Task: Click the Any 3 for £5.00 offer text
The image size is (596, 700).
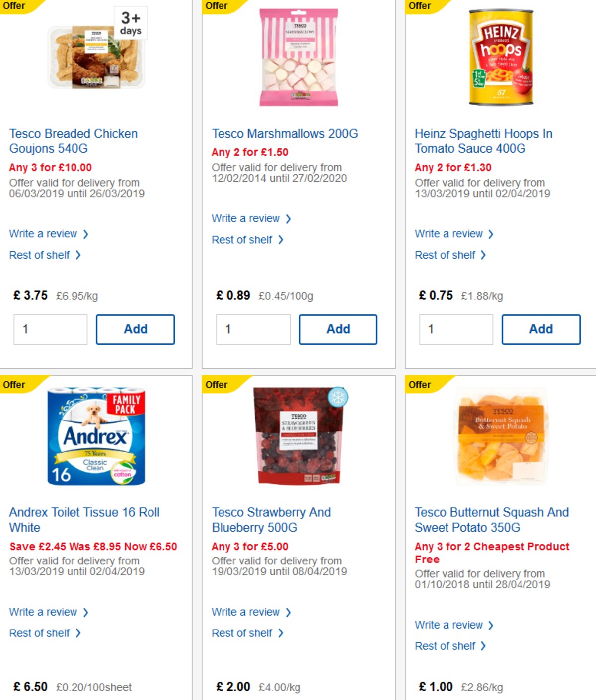Action: tap(250, 546)
